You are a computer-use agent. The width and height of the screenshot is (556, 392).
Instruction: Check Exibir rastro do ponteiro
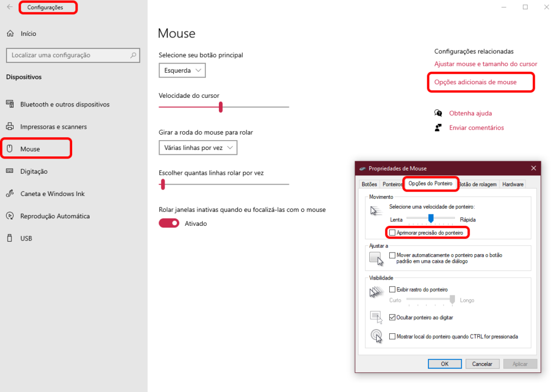(393, 290)
